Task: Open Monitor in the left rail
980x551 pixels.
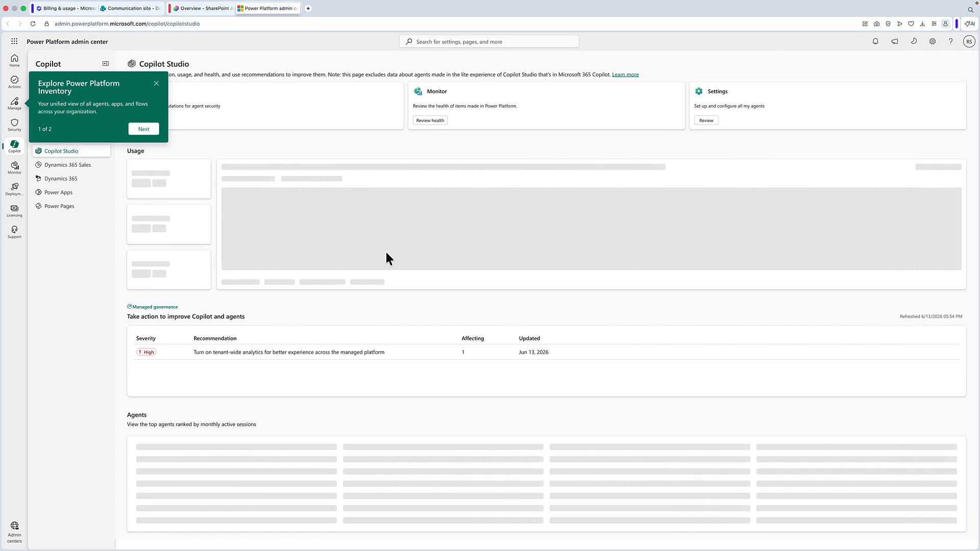Action: [x=14, y=168]
